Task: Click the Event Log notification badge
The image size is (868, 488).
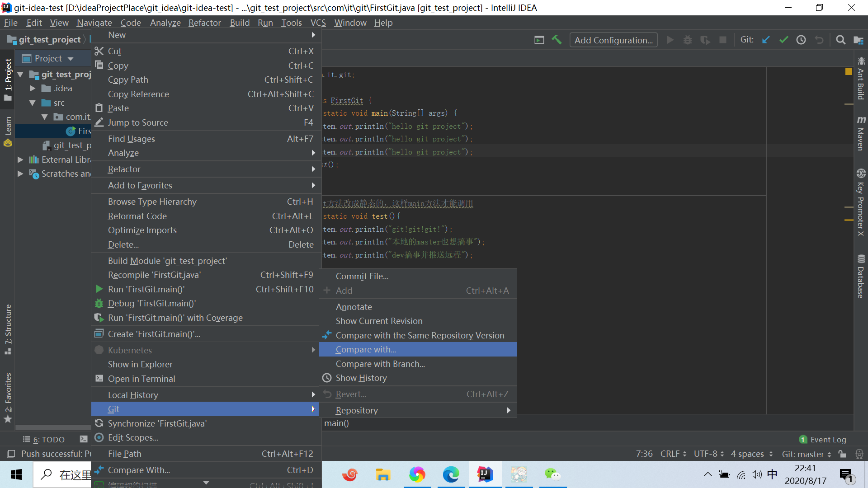Action: [x=803, y=439]
